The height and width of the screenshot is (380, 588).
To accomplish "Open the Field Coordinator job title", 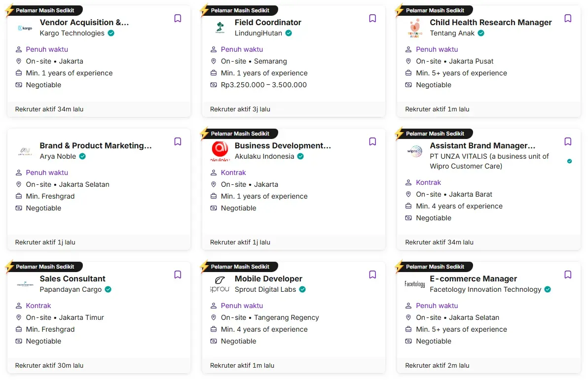I will tap(268, 23).
